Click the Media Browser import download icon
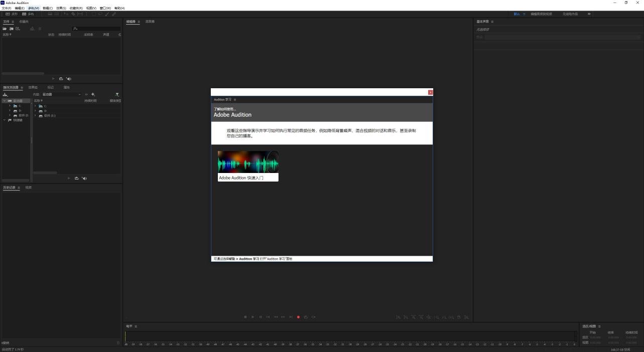 (x=5, y=94)
